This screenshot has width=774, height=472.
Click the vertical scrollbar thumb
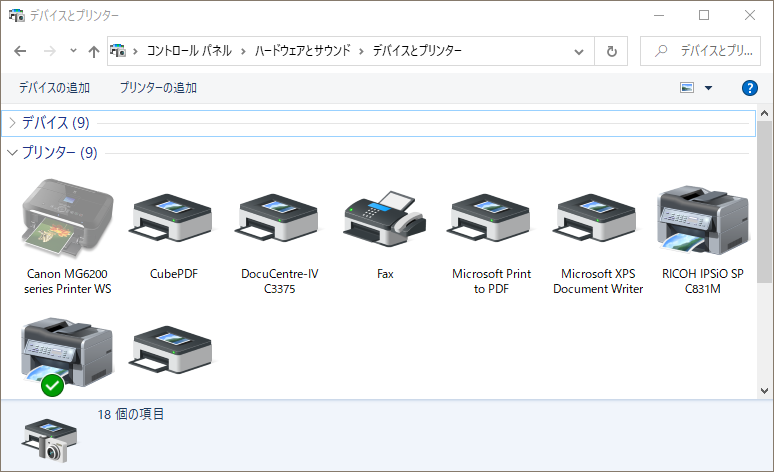pyautogui.click(x=764, y=201)
